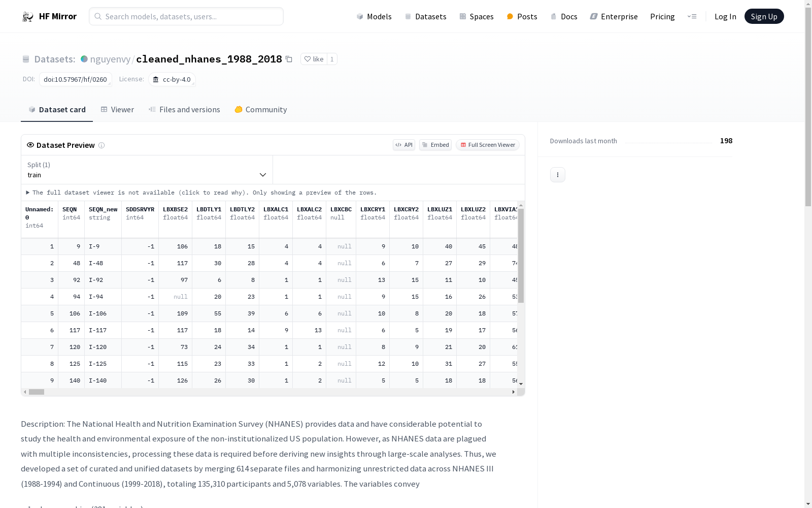Click the table horizontal scrollbar thumb

tap(37, 392)
